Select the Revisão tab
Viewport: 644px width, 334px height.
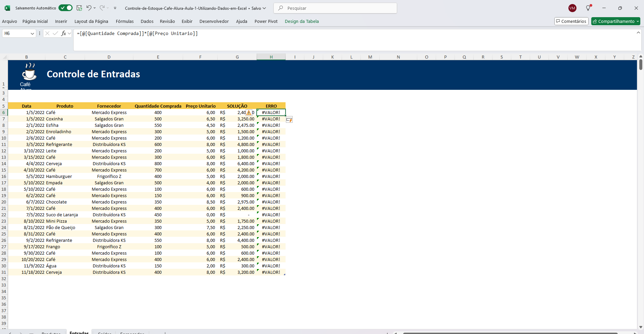coord(167,21)
